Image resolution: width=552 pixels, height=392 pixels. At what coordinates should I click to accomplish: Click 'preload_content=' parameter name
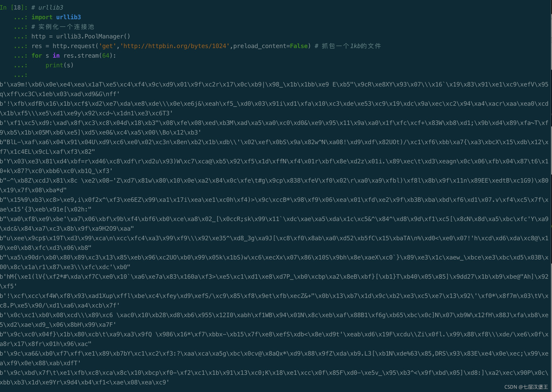(262, 46)
